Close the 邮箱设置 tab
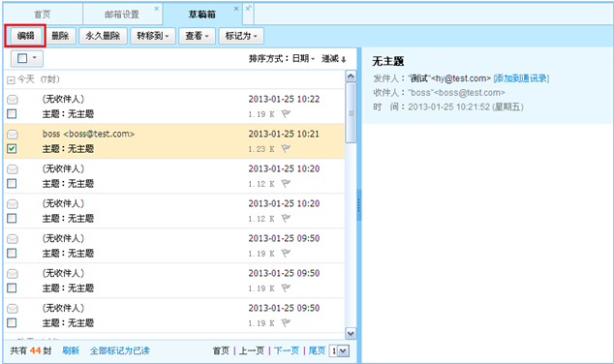Image resolution: width=614 pixels, height=364 pixels. click(157, 9)
